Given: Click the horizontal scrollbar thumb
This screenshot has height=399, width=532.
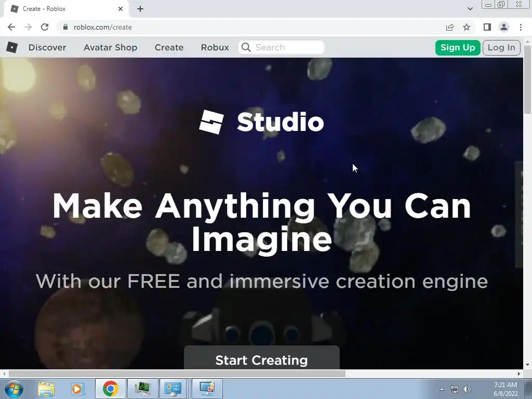Looking at the screenshot, I should [x=177, y=374].
